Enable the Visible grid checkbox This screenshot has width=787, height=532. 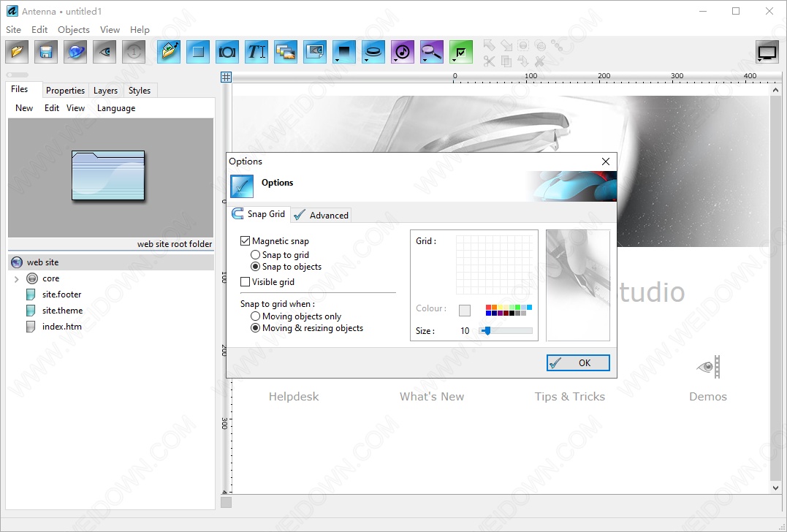(x=245, y=281)
